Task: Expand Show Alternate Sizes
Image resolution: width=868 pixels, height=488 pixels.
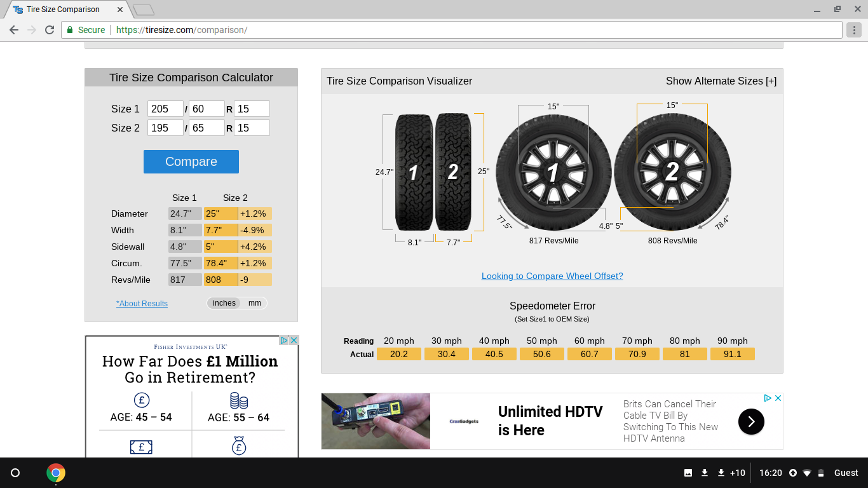Action: (x=721, y=81)
